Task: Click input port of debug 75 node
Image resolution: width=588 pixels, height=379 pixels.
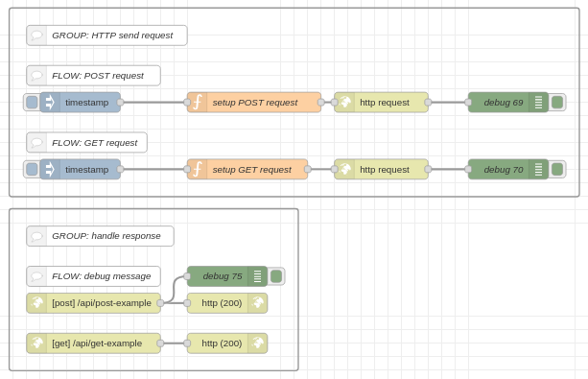Action: (x=187, y=276)
